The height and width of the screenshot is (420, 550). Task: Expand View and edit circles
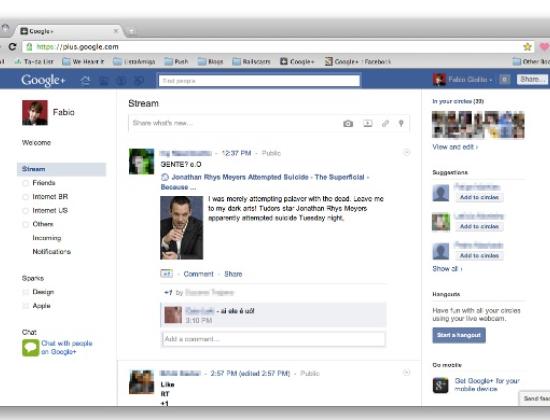pyautogui.click(x=455, y=147)
